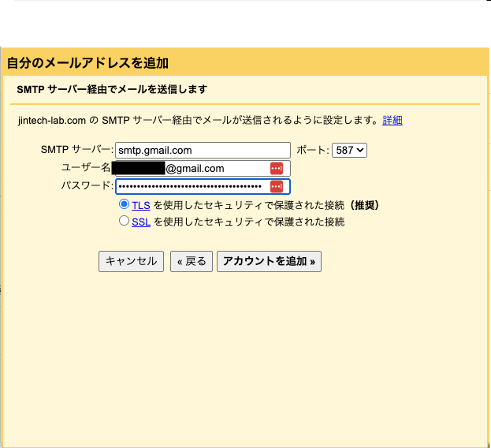Select the SSL secured connection radio button
Image resolution: width=491 pixels, height=448 pixels.
point(124,222)
